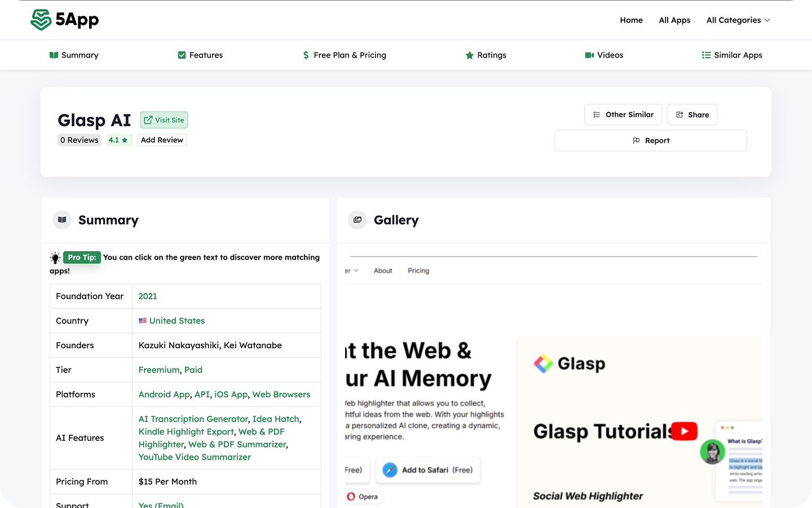Open the Kindle Highlight Export link
The height and width of the screenshot is (508, 812).
tap(186, 432)
